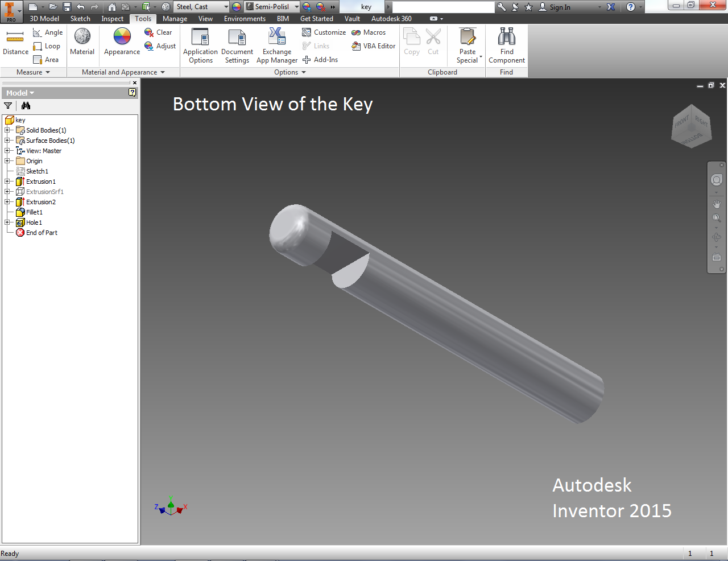Adjust the appearance

tap(160, 46)
